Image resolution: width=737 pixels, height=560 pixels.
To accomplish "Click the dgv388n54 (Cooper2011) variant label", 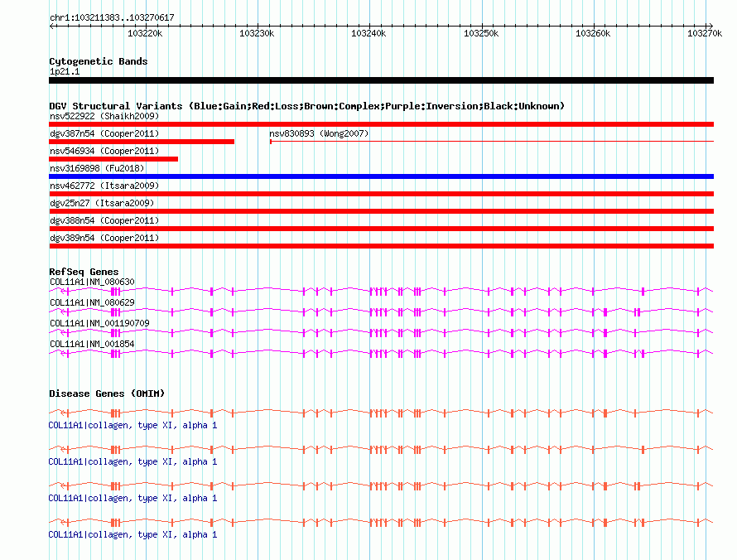I will [104, 220].
